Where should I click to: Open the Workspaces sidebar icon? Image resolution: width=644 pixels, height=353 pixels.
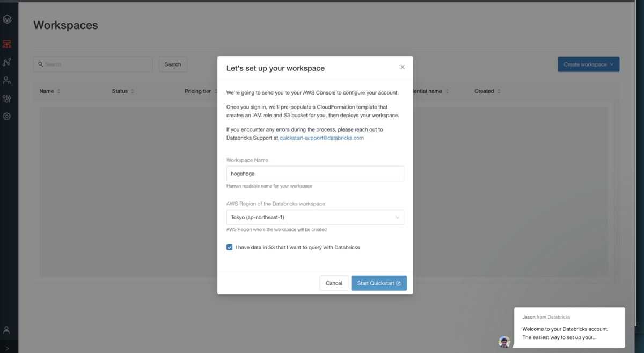click(x=7, y=44)
